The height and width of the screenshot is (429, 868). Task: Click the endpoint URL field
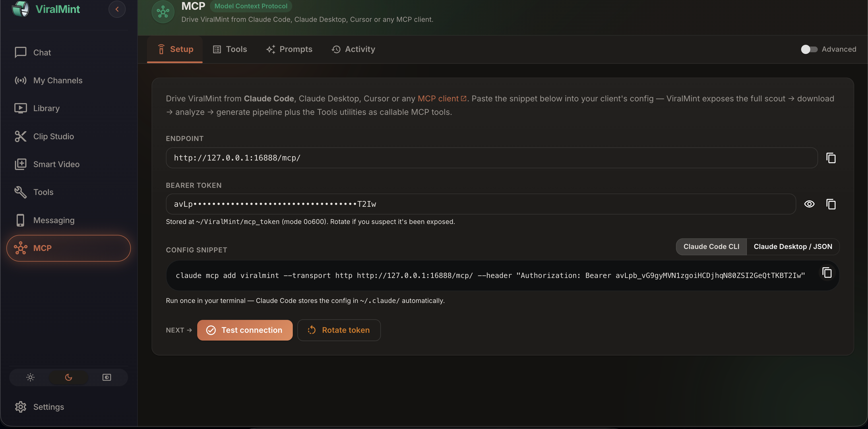pos(492,158)
